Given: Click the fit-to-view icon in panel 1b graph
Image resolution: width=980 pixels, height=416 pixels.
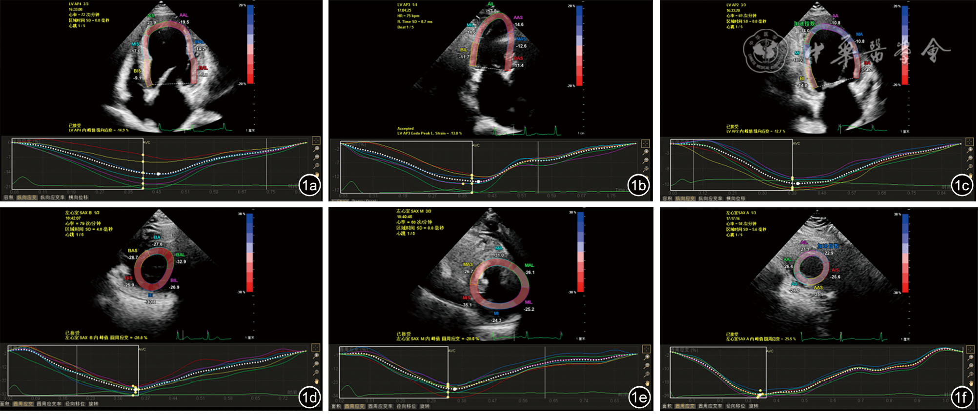Looking at the screenshot, I should (x=645, y=143).
